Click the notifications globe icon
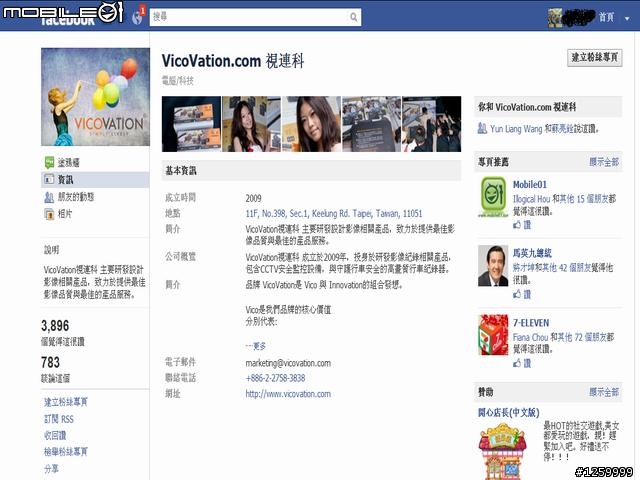Viewport: 640px width, 480px height. (138, 17)
